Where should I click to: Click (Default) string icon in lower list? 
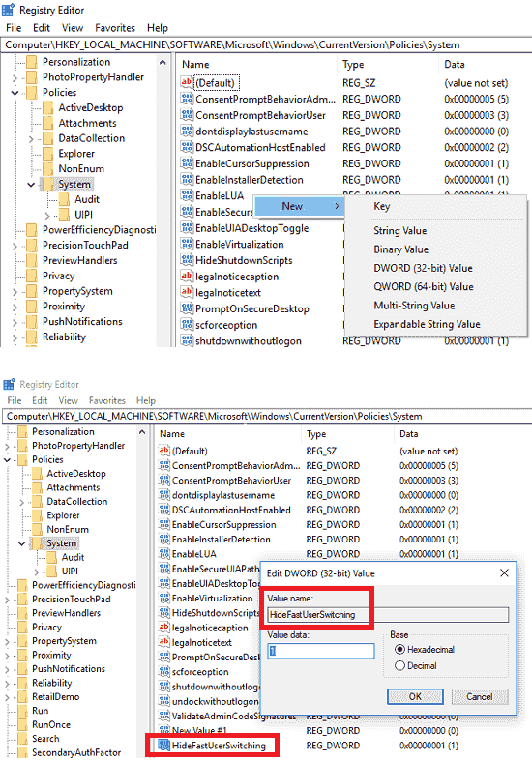click(x=164, y=451)
